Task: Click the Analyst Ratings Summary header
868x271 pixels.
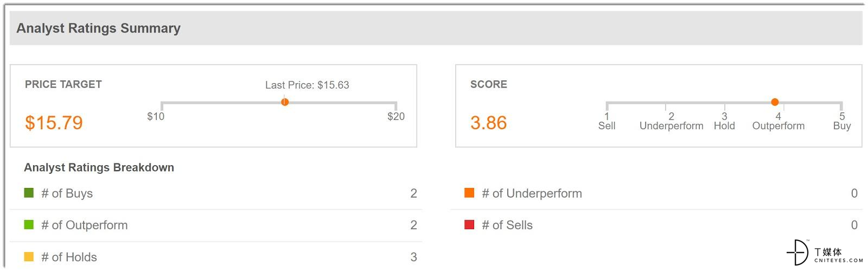Action: (98, 28)
